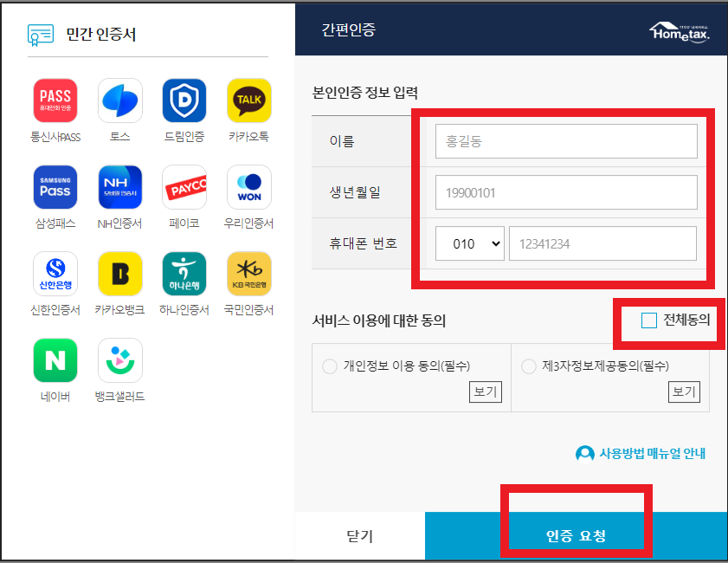The height and width of the screenshot is (563, 728).
Task: Click the 토스 label text
Action: tap(119, 137)
